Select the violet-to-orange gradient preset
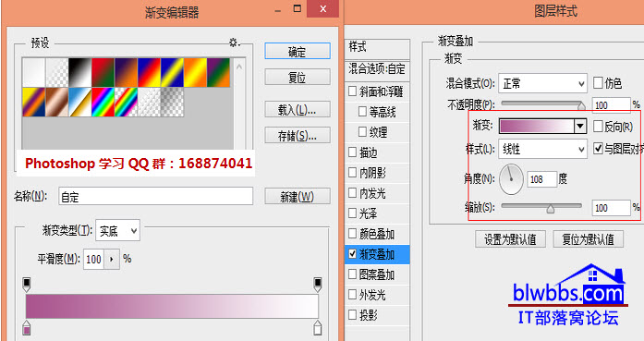 (126, 72)
